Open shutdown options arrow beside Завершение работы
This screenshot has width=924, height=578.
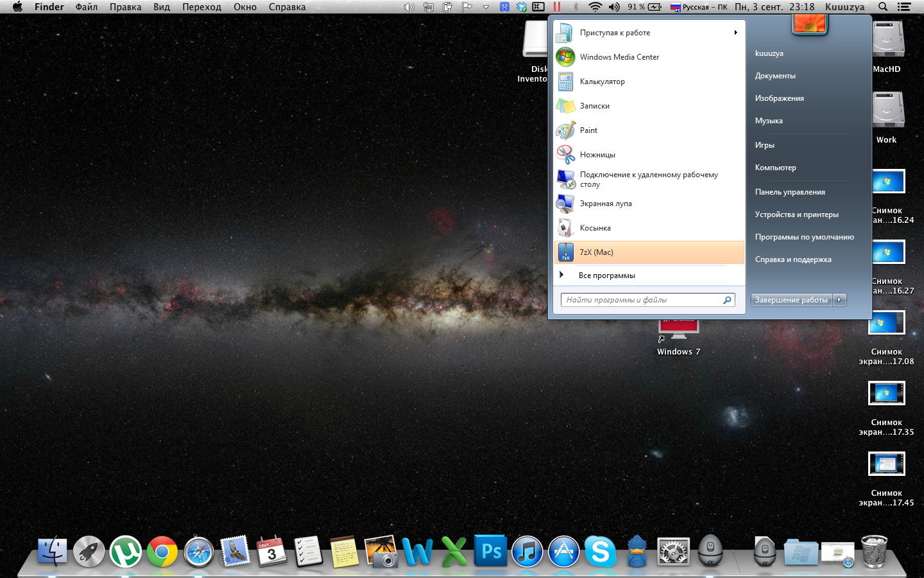coord(839,300)
